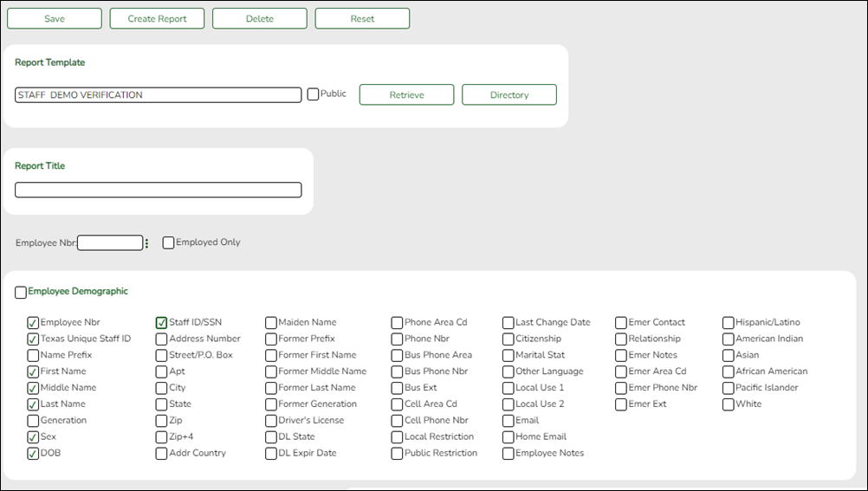Check the Former Last Name checkbox
Screen dimensions: 868x491
270,388
